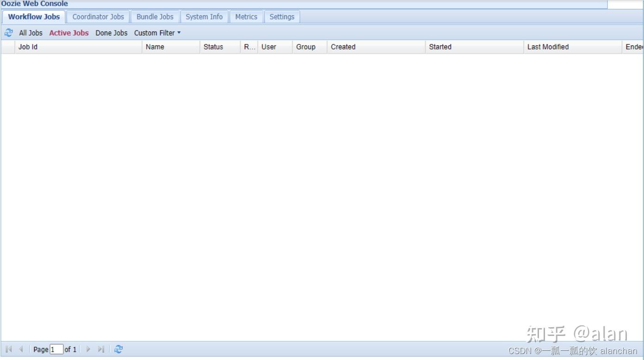The width and height of the screenshot is (644, 360).
Task: Click the refresh icon in the bottom pager
Action: 118,349
